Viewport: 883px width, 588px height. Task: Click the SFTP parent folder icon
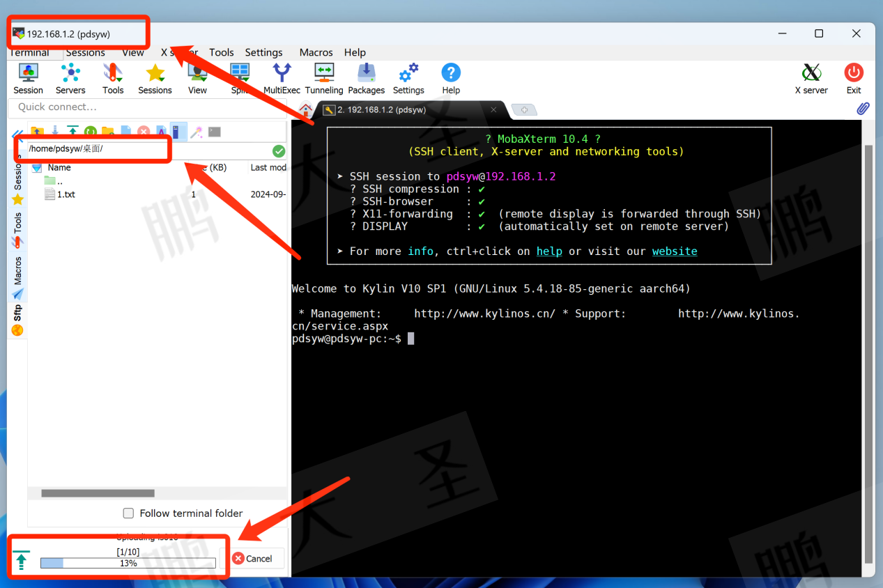click(x=38, y=132)
